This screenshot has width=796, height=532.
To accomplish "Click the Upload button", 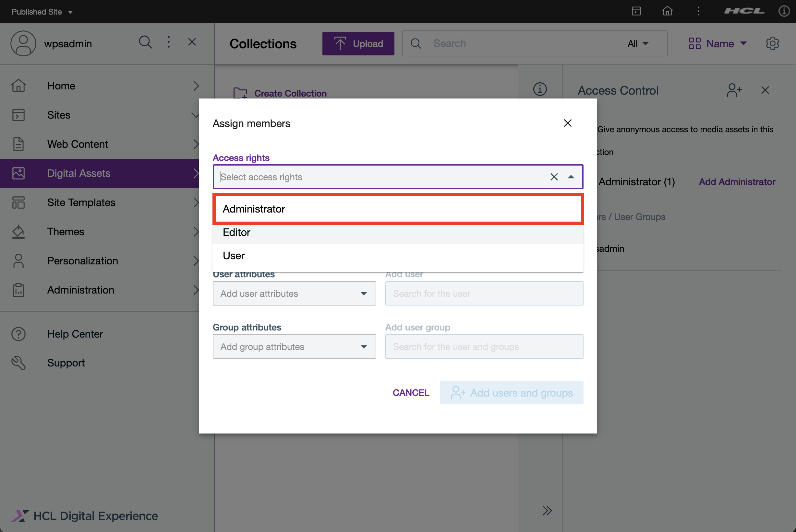I will coord(358,43).
